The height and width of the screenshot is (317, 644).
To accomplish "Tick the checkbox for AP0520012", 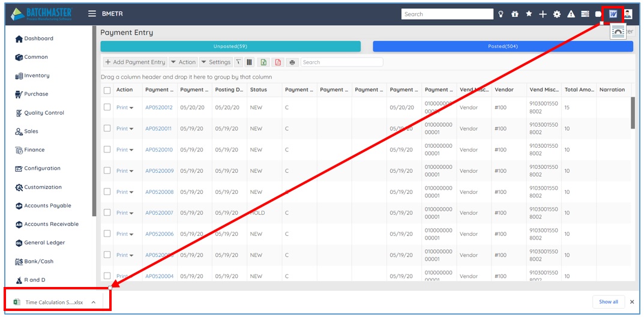I will click(107, 107).
